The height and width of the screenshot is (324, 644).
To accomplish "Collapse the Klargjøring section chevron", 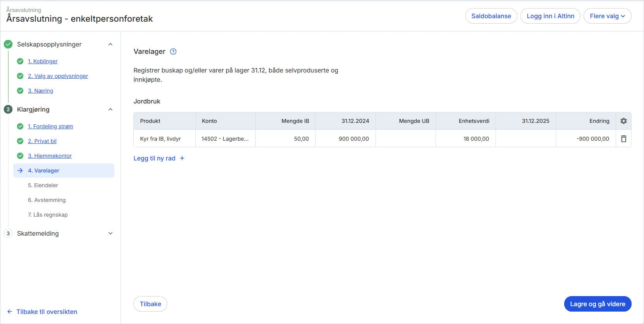I will (110, 109).
